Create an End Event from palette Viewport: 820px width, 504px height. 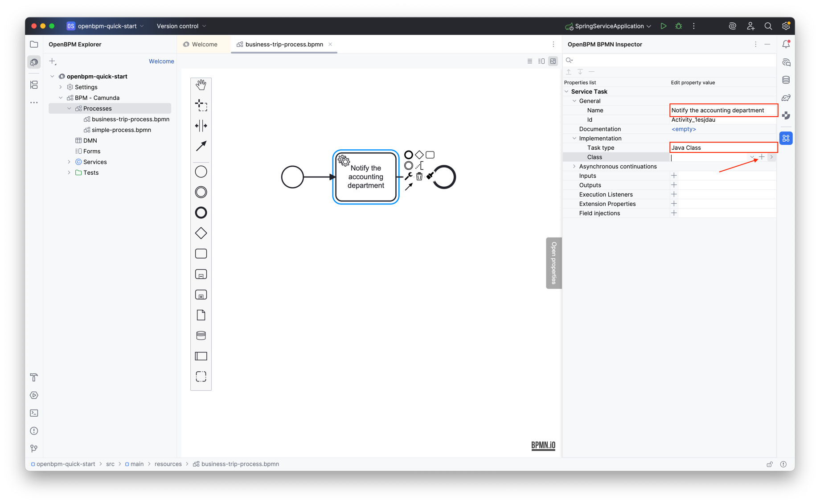201,213
